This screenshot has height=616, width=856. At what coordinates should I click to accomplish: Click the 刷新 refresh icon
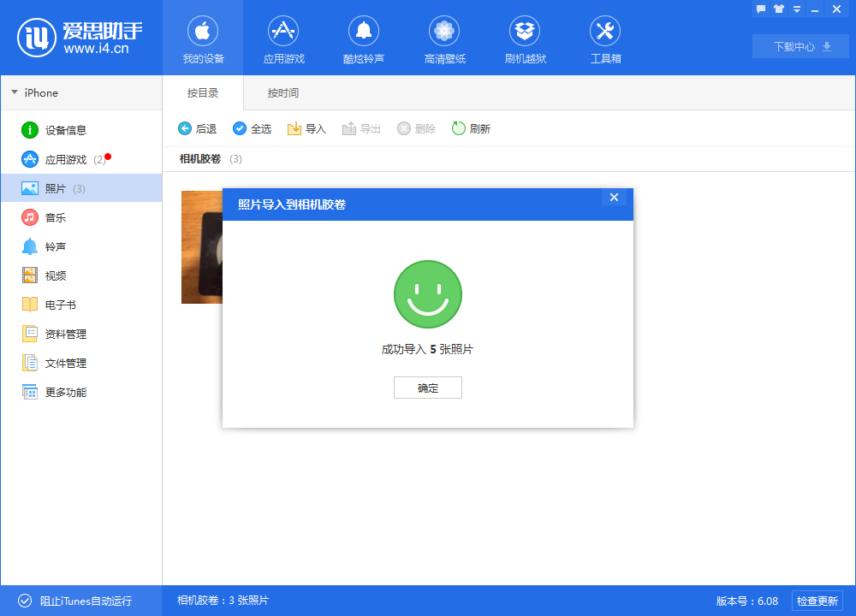tap(459, 128)
